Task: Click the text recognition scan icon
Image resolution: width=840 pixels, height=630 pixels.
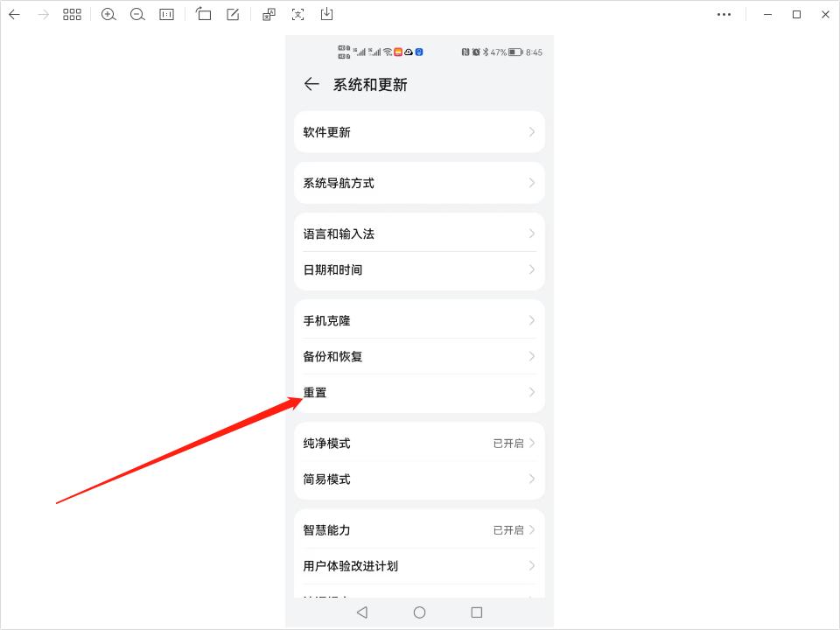Action: click(x=298, y=14)
